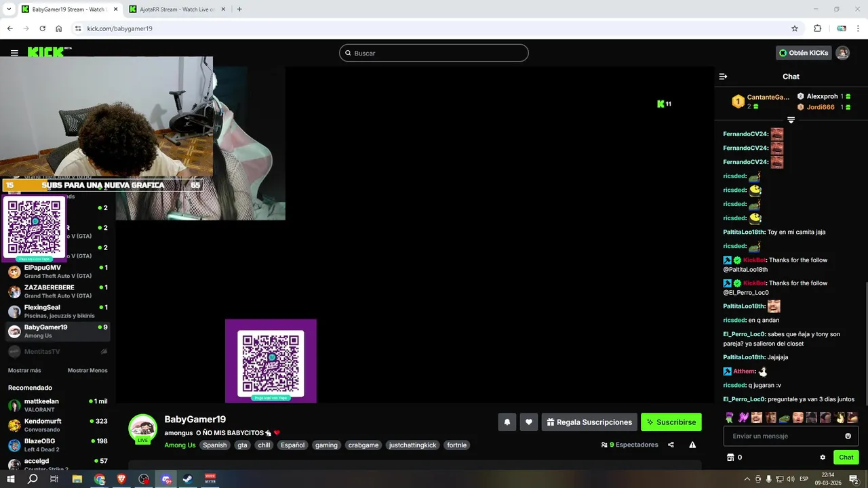Toggle the chat leaderboard collapse handle
868x488 pixels.
791,120
